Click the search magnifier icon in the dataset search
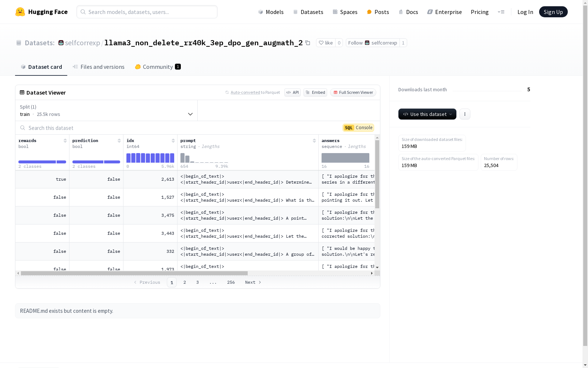The width and height of the screenshot is (588, 368). click(23, 128)
